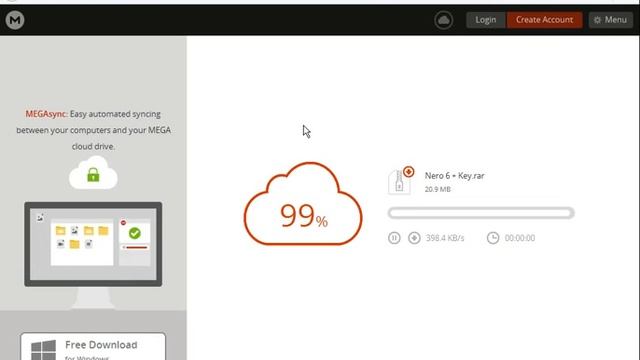This screenshot has height=360, width=640.
Task: Click the 00:00:00 time remaining value
Action: tap(520, 238)
